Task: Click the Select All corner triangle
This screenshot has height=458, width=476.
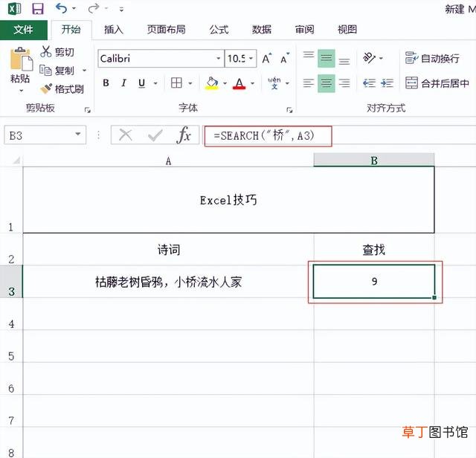Action: pos(16,160)
